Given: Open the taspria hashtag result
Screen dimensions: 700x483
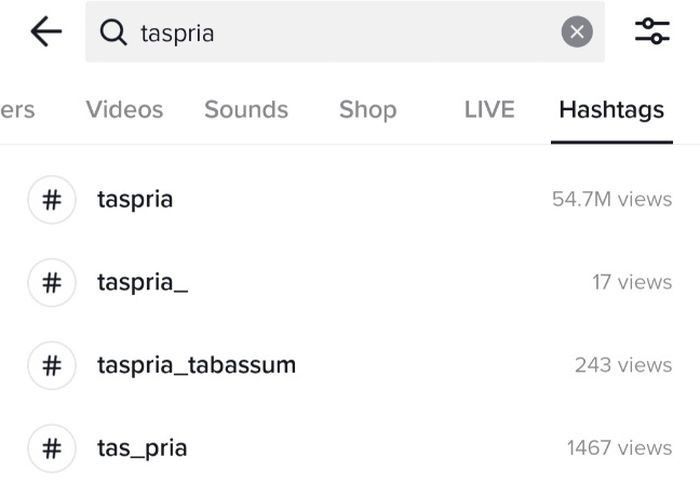Looking at the screenshot, I should [x=135, y=199].
